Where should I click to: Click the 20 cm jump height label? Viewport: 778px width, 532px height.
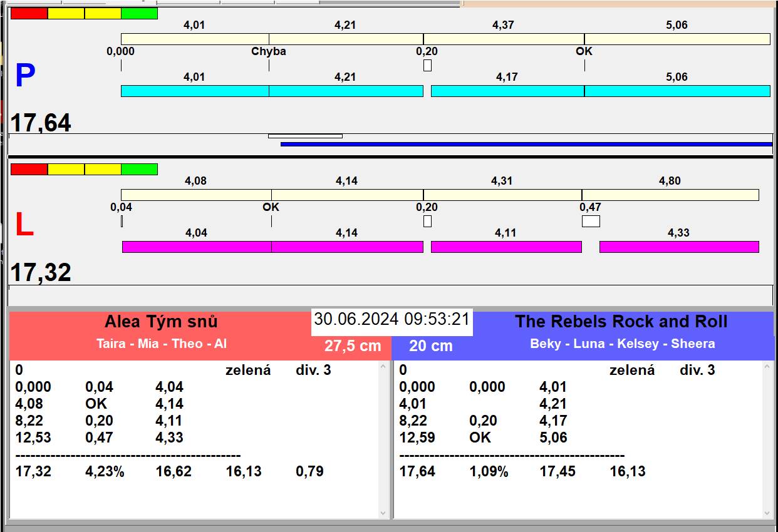[x=430, y=345]
